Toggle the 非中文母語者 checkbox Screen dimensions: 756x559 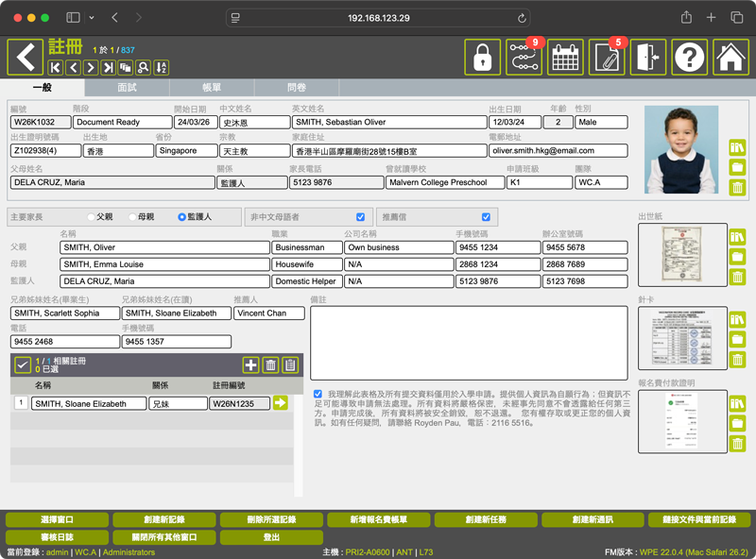tap(360, 217)
